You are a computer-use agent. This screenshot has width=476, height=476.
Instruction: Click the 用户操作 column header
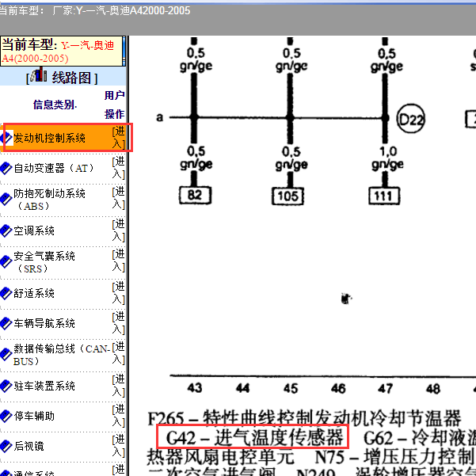pos(115,105)
